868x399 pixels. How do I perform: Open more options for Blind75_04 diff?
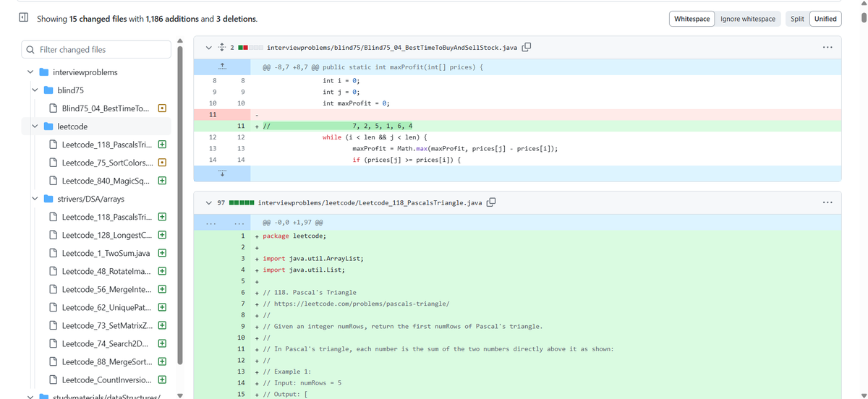[827, 48]
